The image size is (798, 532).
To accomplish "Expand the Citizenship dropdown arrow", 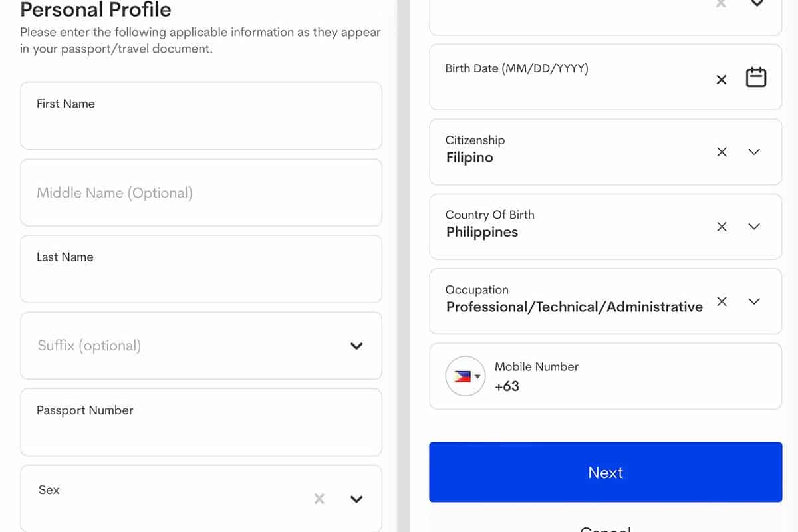I will (x=754, y=152).
